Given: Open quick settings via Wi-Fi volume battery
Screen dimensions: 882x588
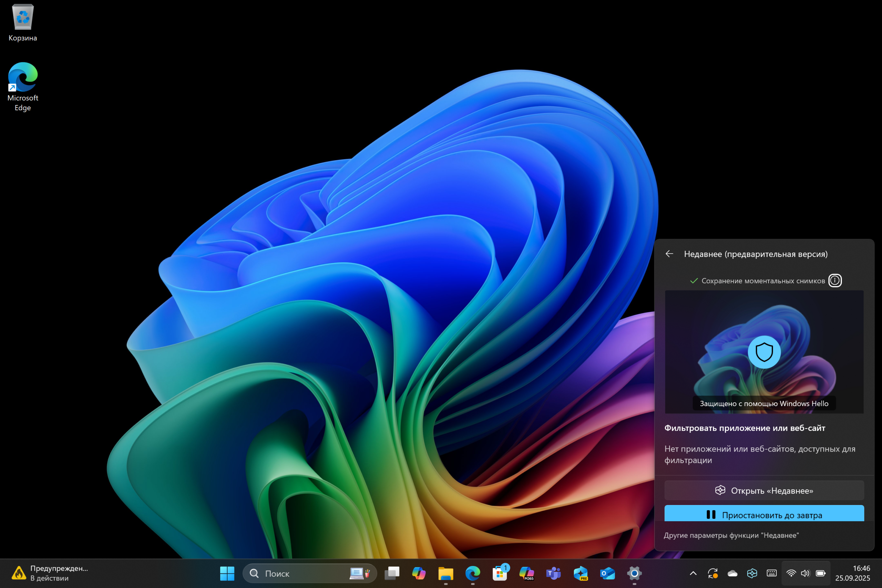Looking at the screenshot, I should [806, 573].
